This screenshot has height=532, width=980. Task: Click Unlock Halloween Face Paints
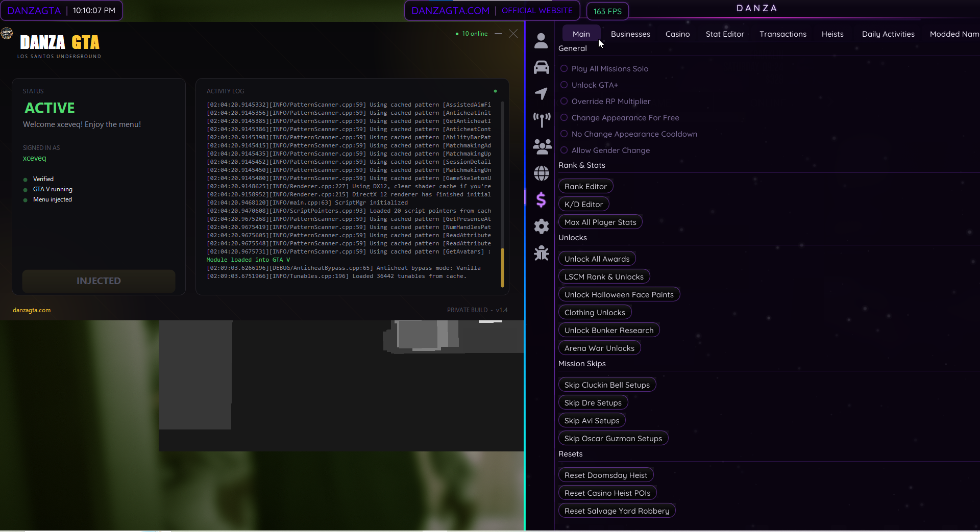click(x=619, y=295)
